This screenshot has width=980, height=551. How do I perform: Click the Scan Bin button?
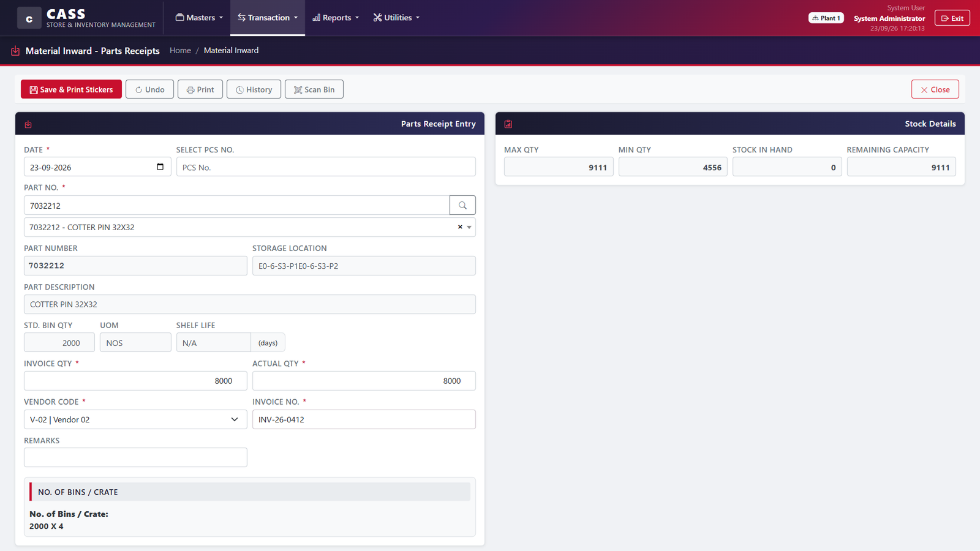click(314, 89)
